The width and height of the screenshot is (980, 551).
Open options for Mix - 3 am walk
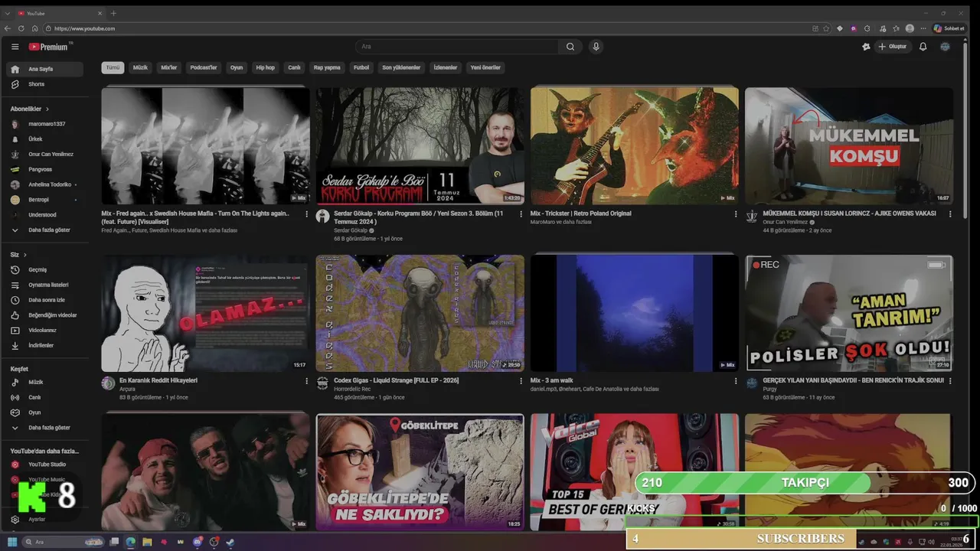736,381
